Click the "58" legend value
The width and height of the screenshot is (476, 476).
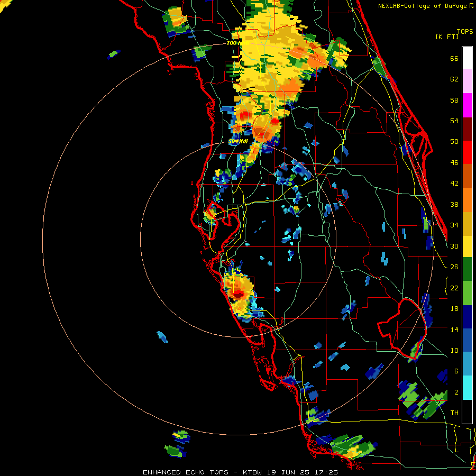(454, 100)
